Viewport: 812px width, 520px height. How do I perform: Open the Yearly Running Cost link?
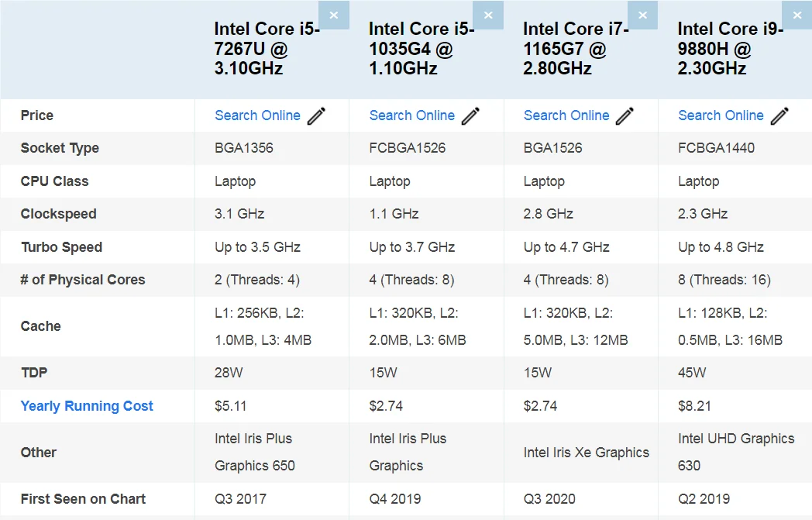[x=87, y=406]
